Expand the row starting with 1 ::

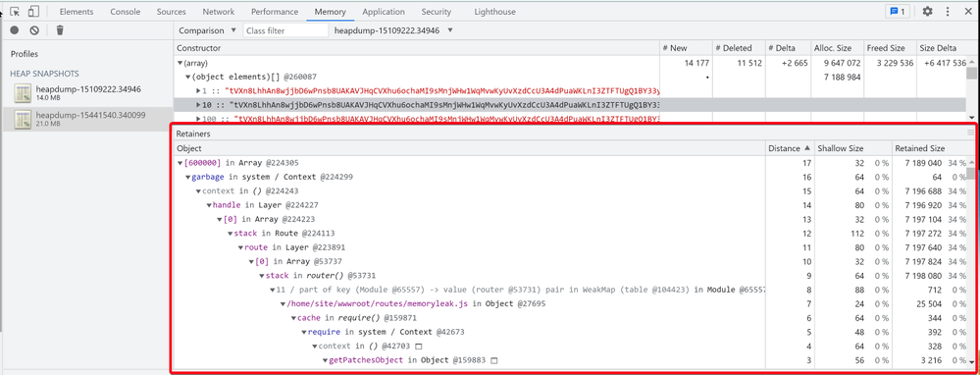click(x=199, y=90)
